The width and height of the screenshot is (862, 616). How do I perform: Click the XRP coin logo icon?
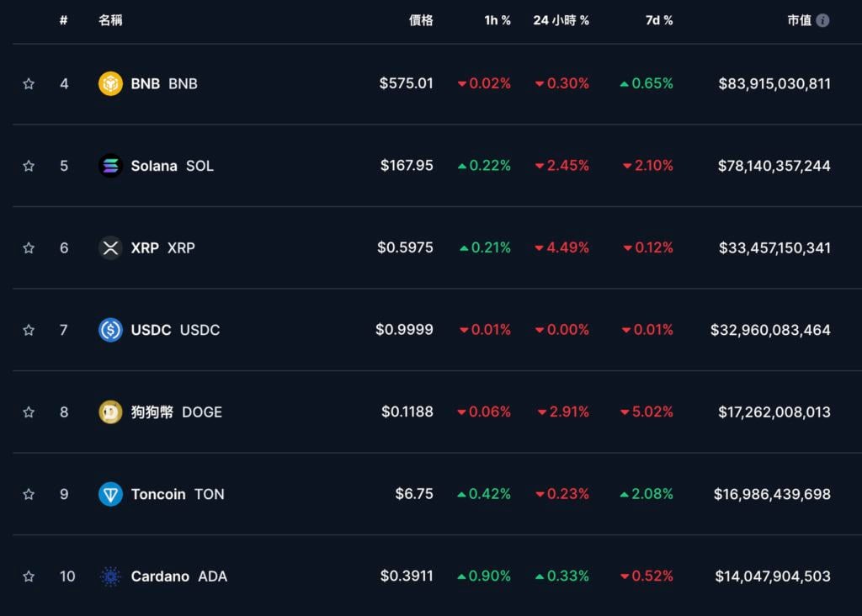tap(110, 247)
